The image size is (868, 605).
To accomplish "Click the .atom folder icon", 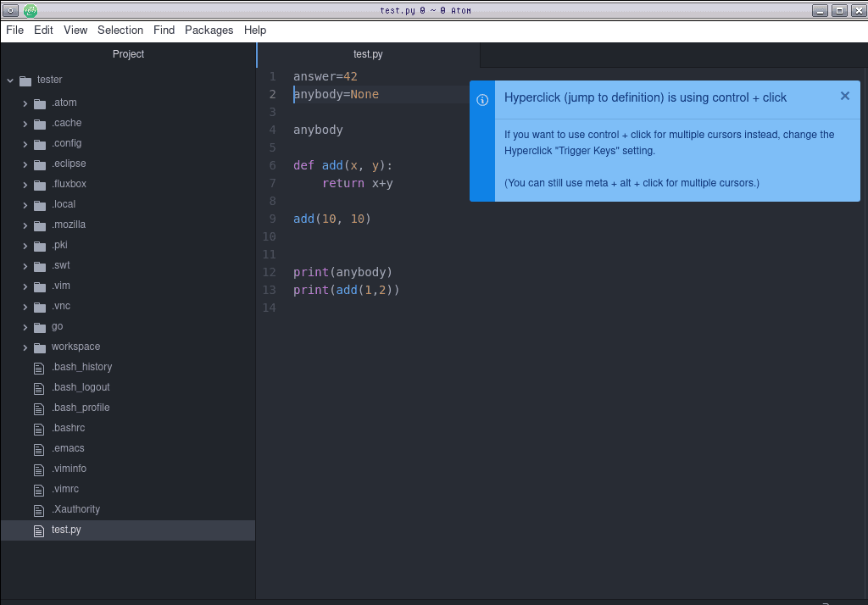I will coord(40,103).
